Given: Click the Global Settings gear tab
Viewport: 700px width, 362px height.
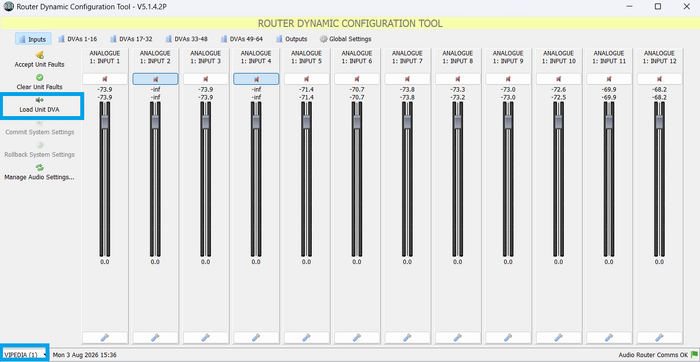Looking at the screenshot, I should (x=346, y=39).
